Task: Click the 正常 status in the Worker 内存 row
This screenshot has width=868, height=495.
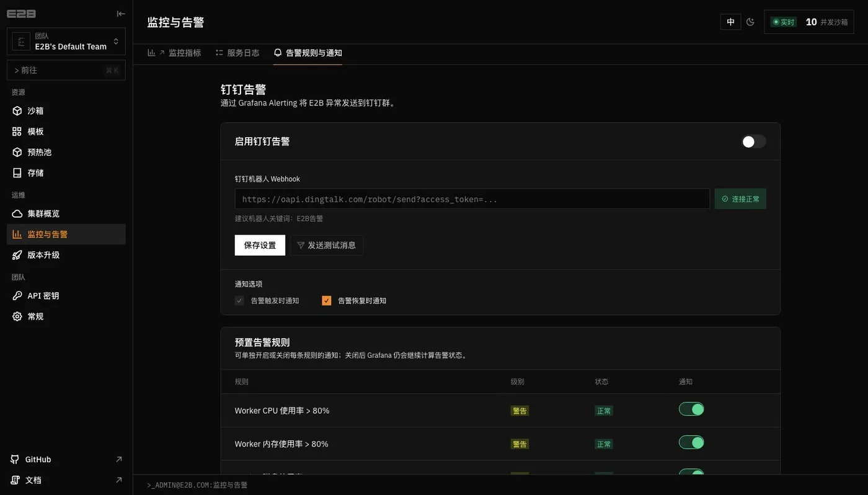Action: 604,444
